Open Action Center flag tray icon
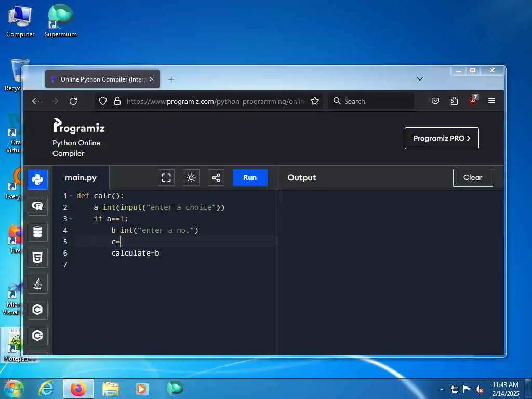This screenshot has height=399, width=532. tap(467, 389)
